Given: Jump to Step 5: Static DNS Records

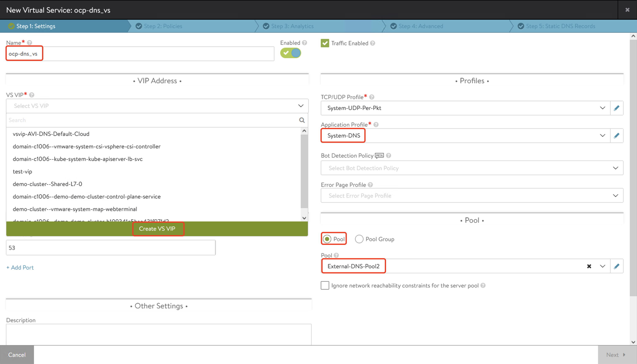Looking at the screenshot, I should pos(560,26).
